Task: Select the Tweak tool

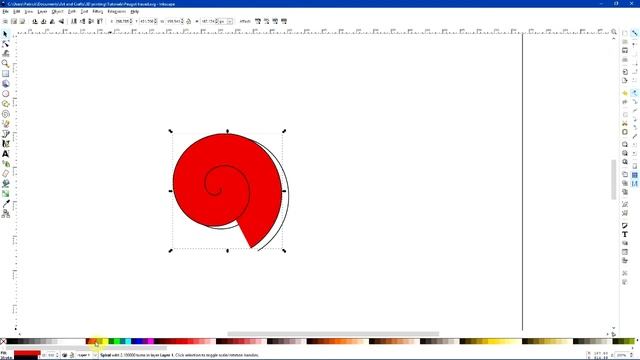Action: [x=5, y=53]
